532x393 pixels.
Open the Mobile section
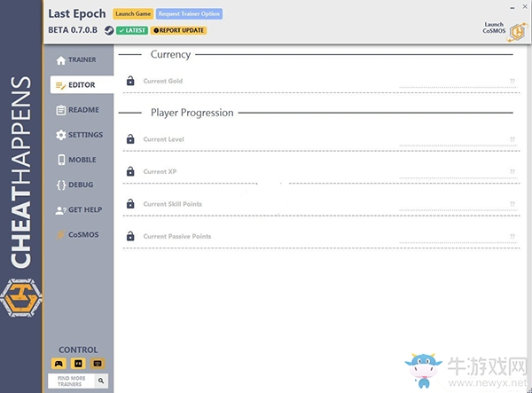pos(76,160)
